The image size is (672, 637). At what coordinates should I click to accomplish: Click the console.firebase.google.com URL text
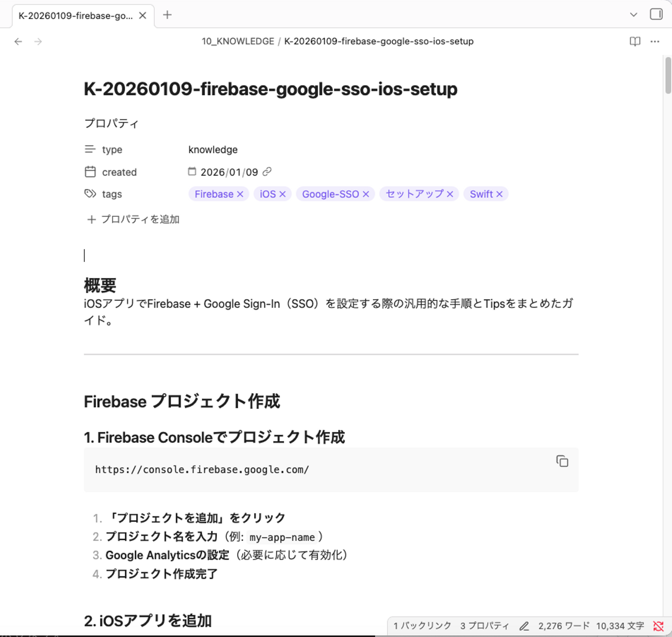pyautogui.click(x=202, y=470)
